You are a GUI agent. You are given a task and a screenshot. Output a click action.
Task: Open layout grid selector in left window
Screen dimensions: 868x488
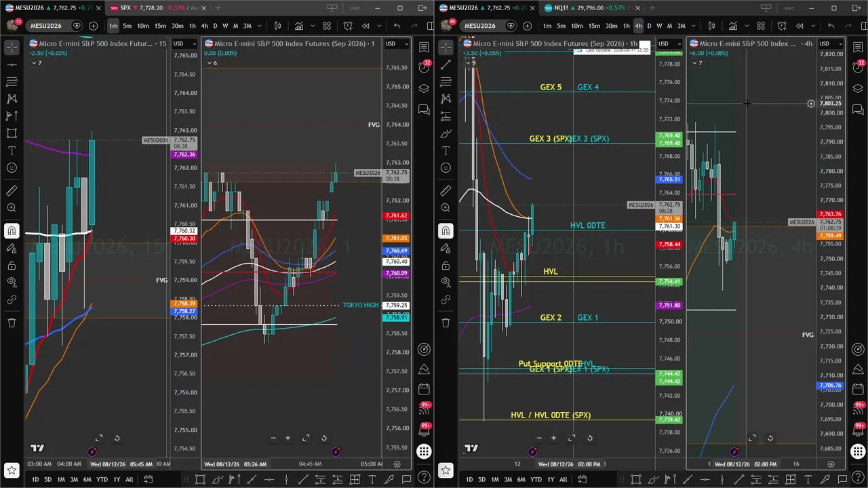(x=327, y=26)
